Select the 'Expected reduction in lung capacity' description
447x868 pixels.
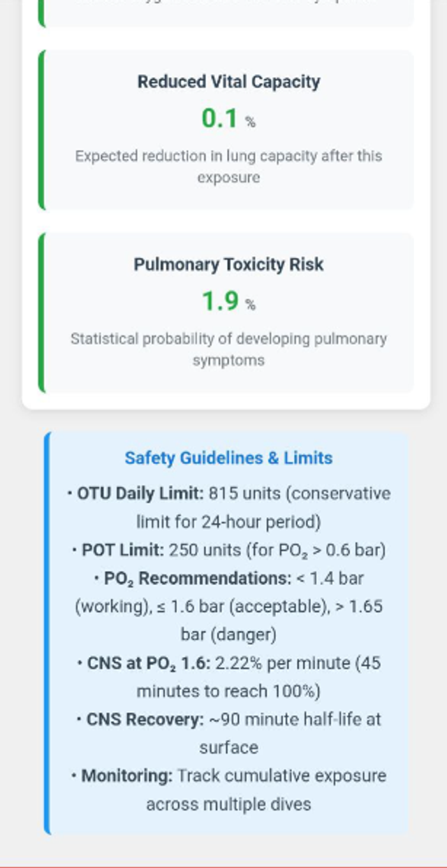(x=228, y=166)
